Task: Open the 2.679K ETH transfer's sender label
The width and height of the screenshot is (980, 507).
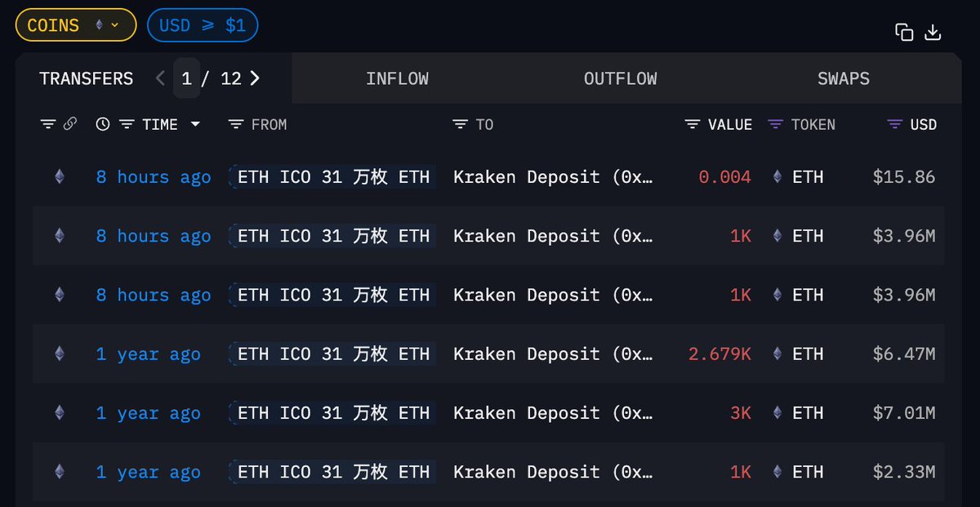Action: 333,354
